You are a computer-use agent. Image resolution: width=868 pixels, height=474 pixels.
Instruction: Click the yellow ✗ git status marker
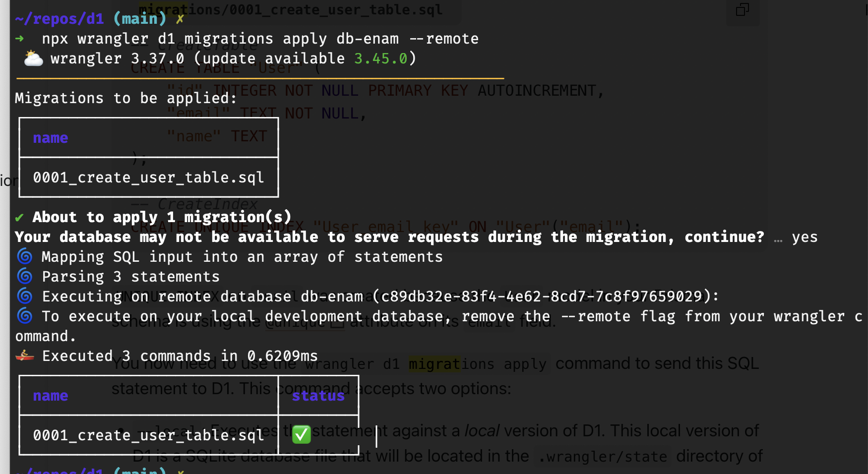(180, 19)
